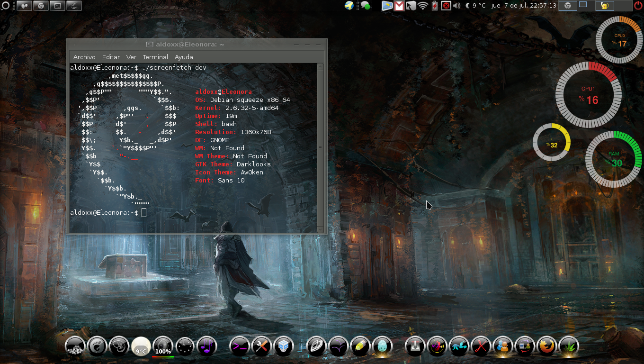Screen dimensions: 644x364
Task: Launch the VirtualBox cube dock icon
Action: point(283,346)
